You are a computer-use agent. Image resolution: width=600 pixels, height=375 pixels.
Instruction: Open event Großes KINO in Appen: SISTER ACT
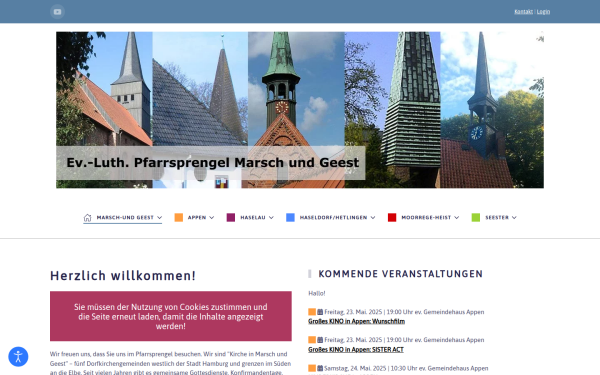click(356, 349)
